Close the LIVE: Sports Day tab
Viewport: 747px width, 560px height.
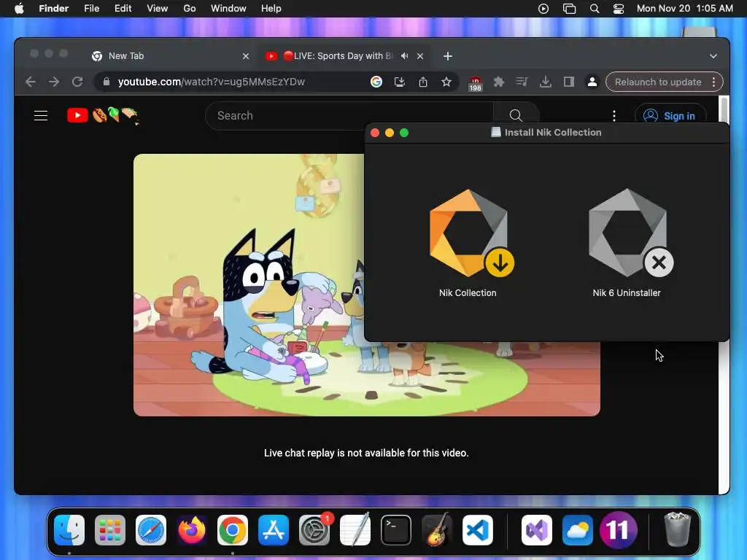(420, 56)
